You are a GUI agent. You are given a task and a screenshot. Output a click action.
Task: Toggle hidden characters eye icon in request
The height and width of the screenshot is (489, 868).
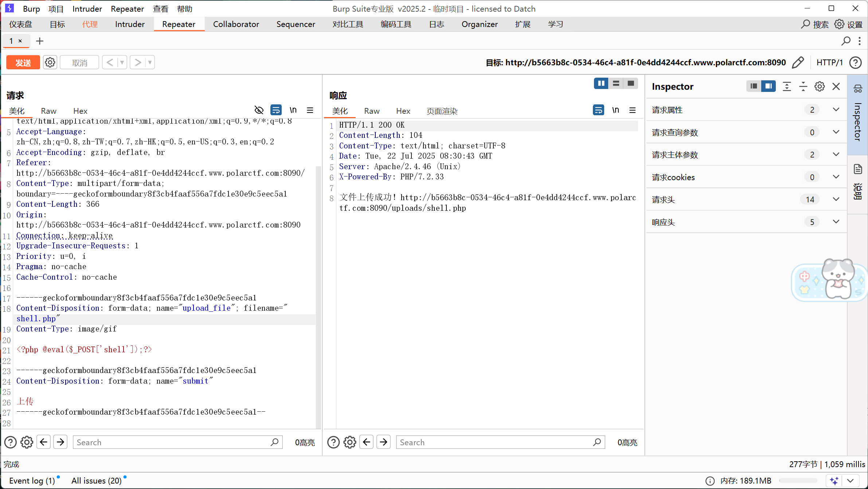coord(259,110)
